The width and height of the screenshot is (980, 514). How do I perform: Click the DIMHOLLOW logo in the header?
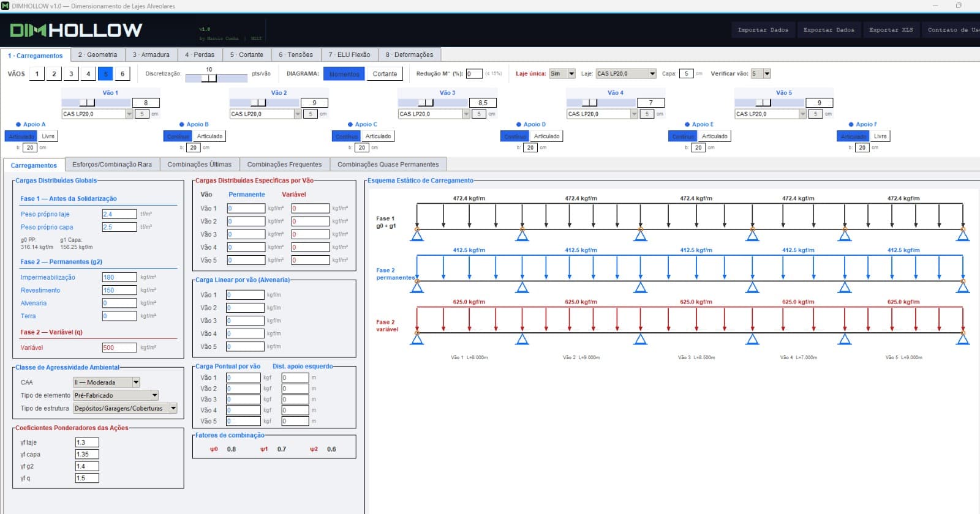pyautogui.click(x=76, y=30)
